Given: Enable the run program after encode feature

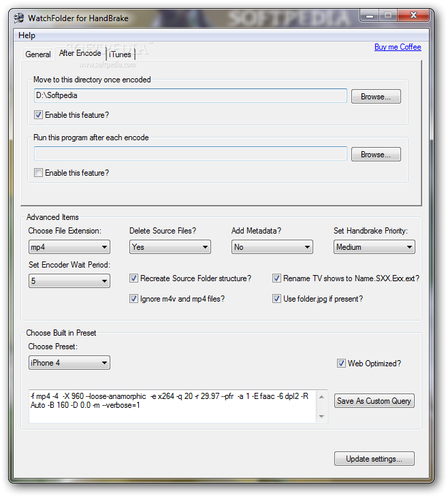Looking at the screenshot, I should pos(38,173).
